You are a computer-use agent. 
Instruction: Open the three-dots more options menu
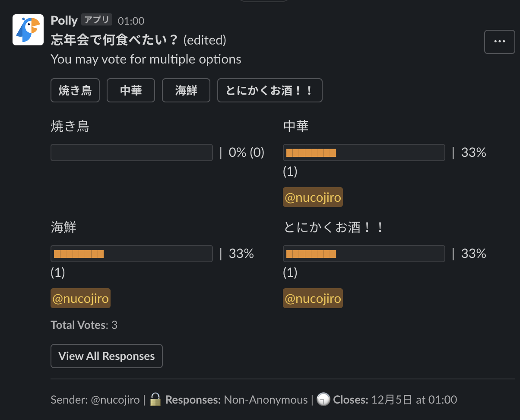pos(500,42)
